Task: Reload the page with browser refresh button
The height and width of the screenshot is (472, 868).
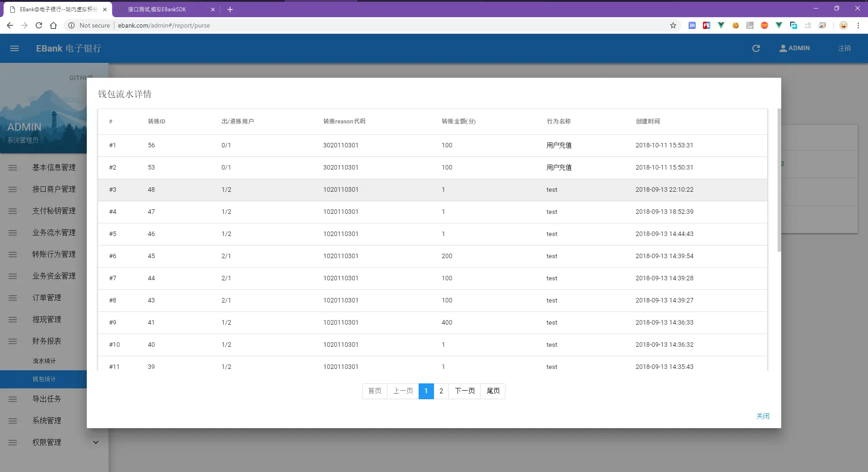Action: (39, 25)
